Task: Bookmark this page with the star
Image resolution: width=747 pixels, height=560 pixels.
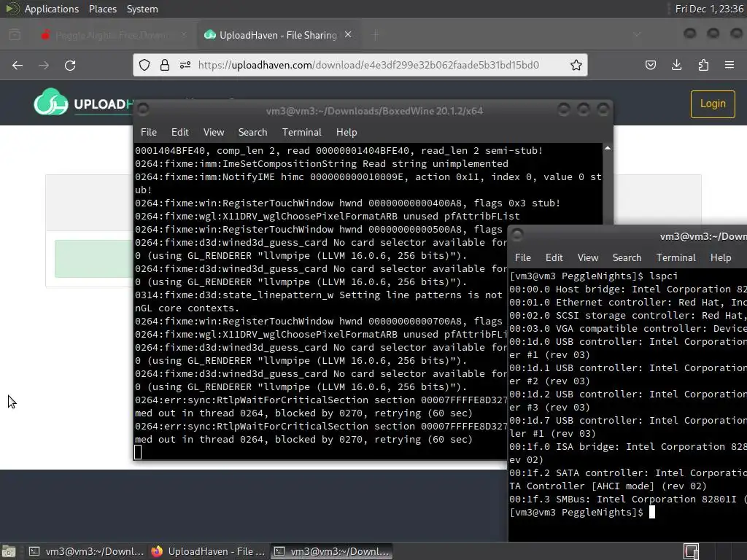Action: coord(576,65)
